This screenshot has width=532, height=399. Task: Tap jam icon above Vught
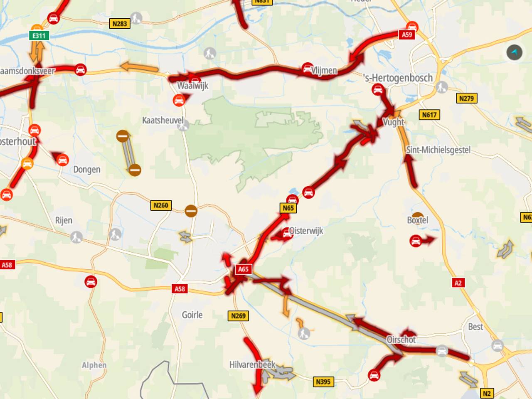[378, 89]
